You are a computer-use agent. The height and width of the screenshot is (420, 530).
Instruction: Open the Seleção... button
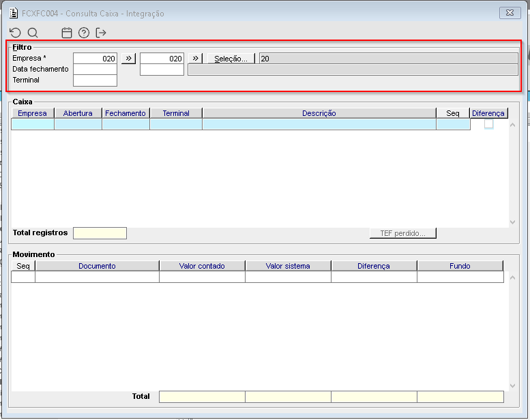(x=231, y=59)
